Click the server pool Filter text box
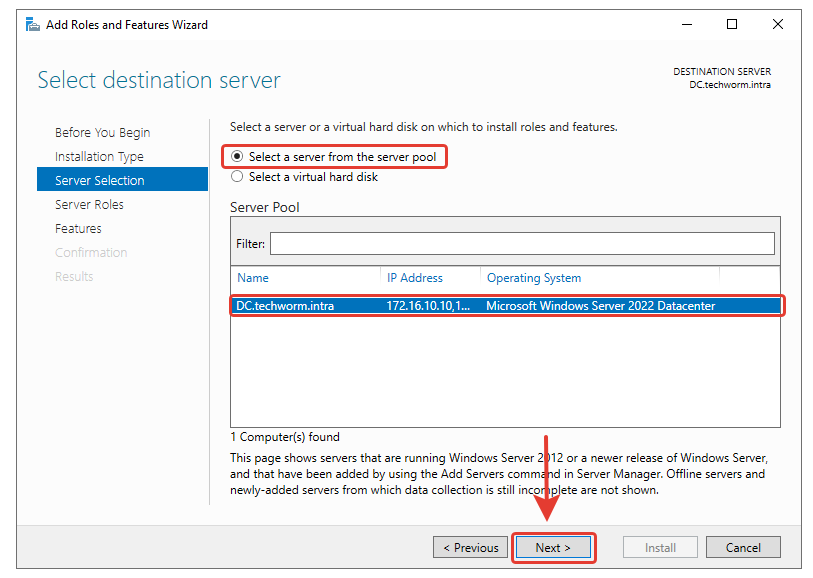Image resolution: width=813 pixels, height=578 pixels. point(521,244)
